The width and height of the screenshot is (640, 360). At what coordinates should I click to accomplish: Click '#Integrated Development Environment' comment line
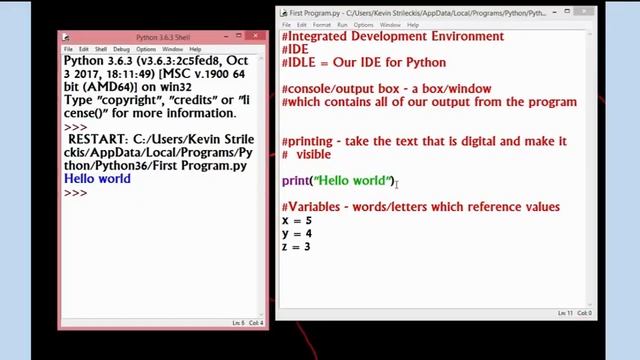[393, 36]
